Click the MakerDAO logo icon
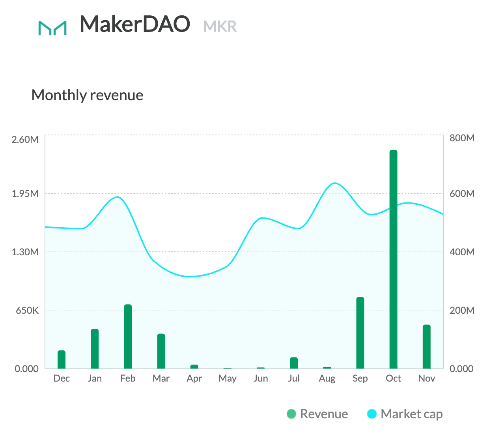Image resolution: width=504 pixels, height=438 pixels. (x=52, y=28)
